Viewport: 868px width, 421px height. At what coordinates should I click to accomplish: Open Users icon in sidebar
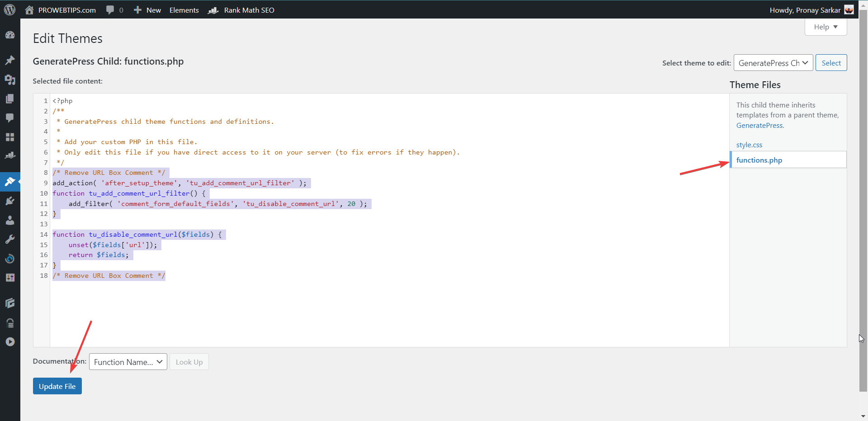10,220
